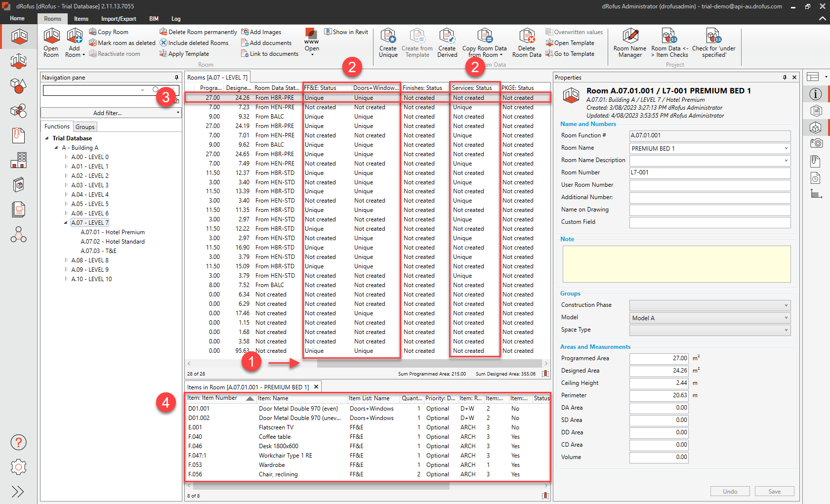Switch to the Items ribbon tab
The width and height of the screenshot is (830, 504).
tap(81, 19)
